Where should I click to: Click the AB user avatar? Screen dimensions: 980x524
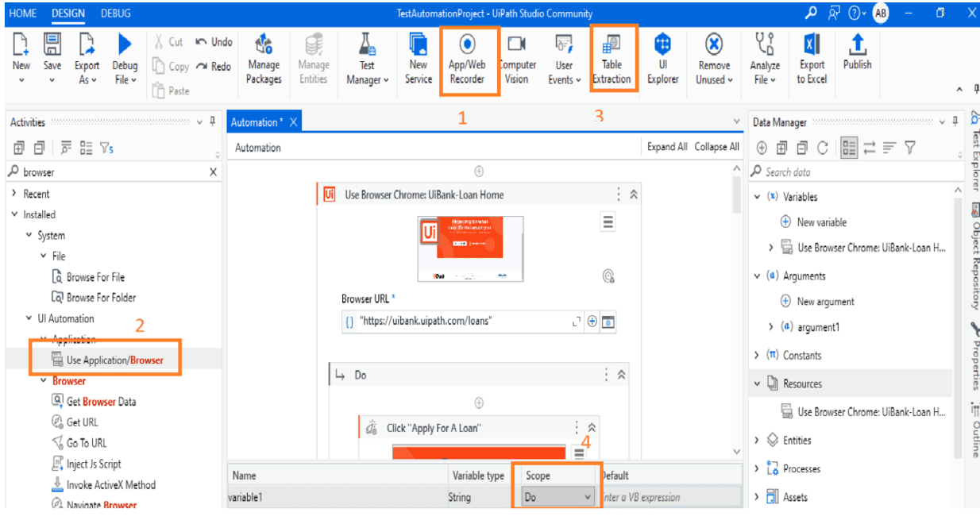click(x=880, y=13)
